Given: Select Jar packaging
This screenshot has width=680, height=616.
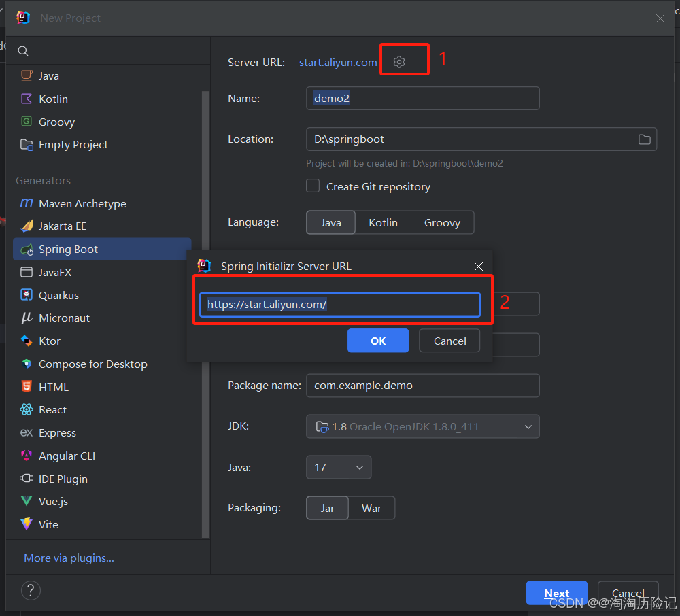Looking at the screenshot, I should coord(328,508).
